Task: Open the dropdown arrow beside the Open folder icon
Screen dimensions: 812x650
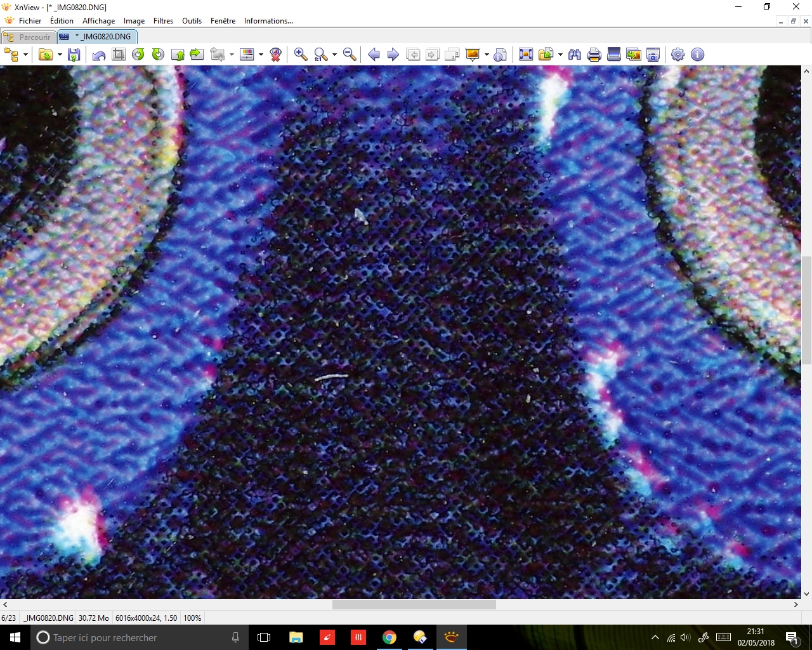Action: coord(60,55)
